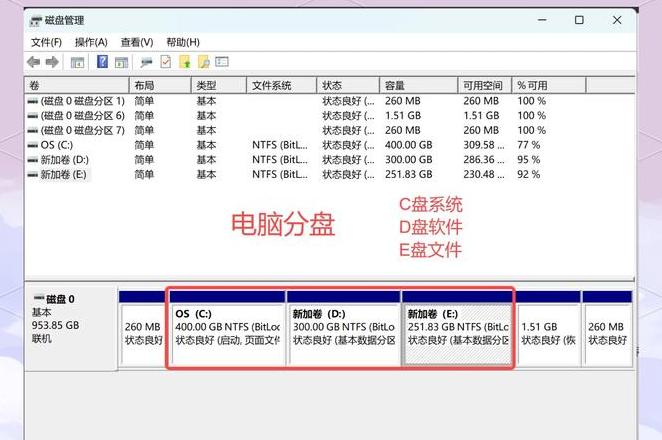The width and height of the screenshot is (662, 440).
Task: Select the 新加卷 (D:) partition block in disk map
Action: pyautogui.click(x=344, y=329)
